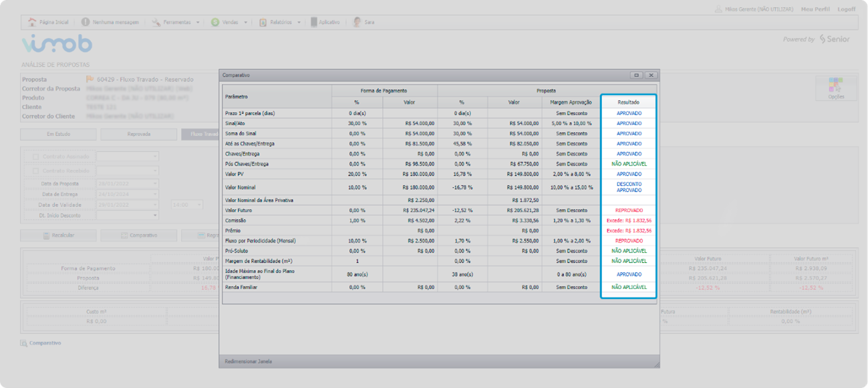The height and width of the screenshot is (388, 868).
Task: Click the Página Inicial home icon
Action: tap(32, 22)
